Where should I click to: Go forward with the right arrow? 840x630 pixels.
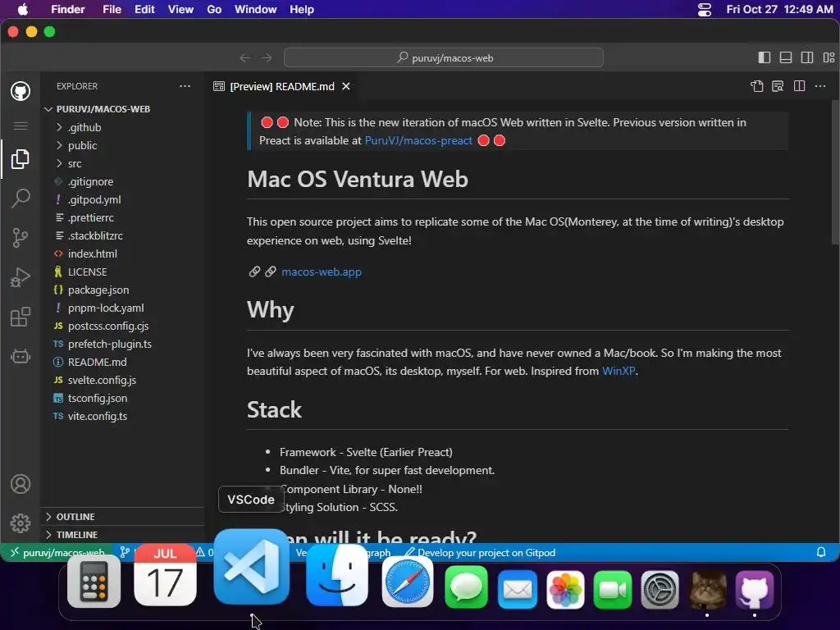pos(267,58)
